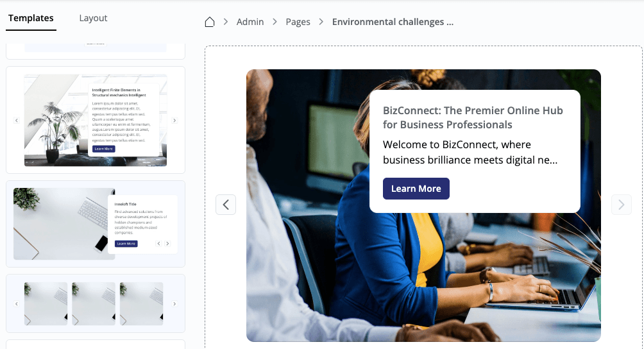644x349 pixels.
Task: Go to previous slide in main carousel
Action: [x=226, y=205]
